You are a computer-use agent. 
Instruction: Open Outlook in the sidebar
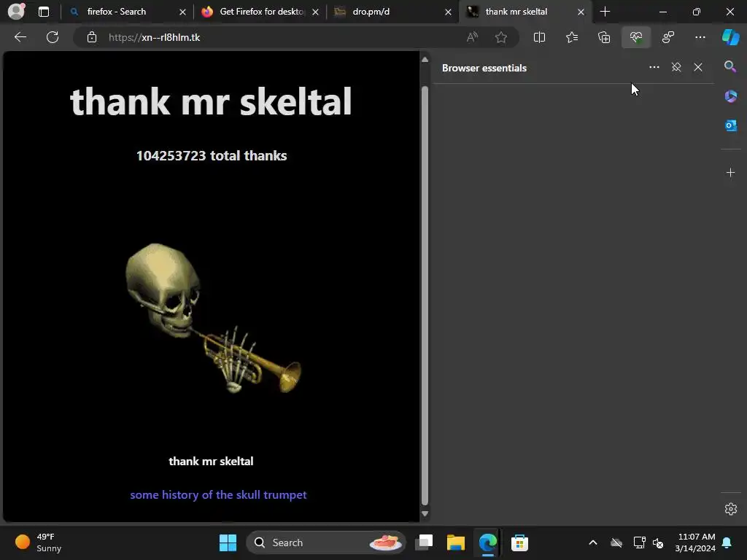point(730,125)
